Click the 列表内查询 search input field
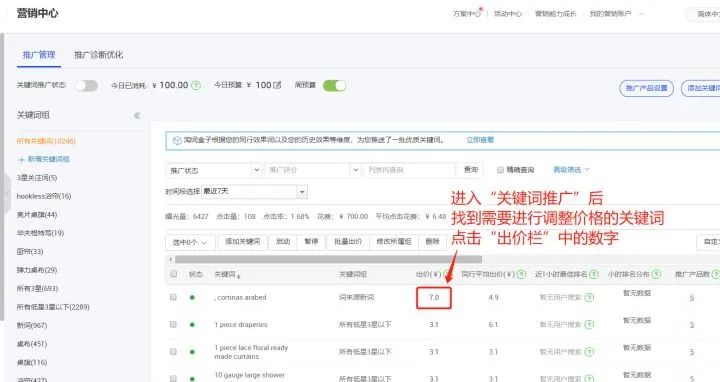720x382 pixels. (410, 170)
